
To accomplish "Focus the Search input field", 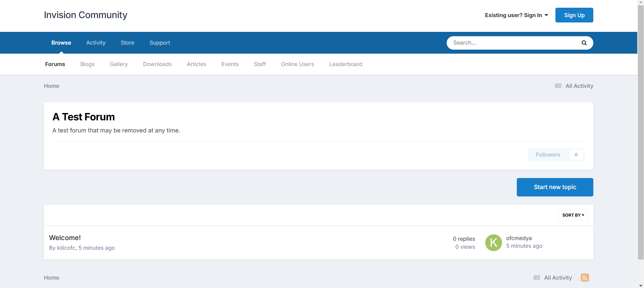I will tap(513, 43).
